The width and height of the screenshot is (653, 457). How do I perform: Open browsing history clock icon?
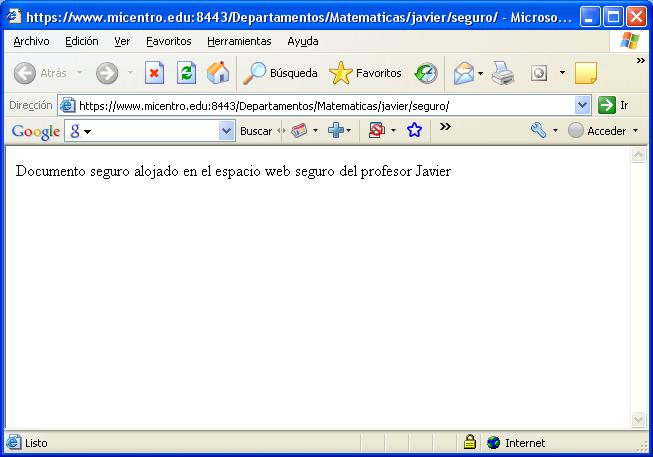click(427, 73)
